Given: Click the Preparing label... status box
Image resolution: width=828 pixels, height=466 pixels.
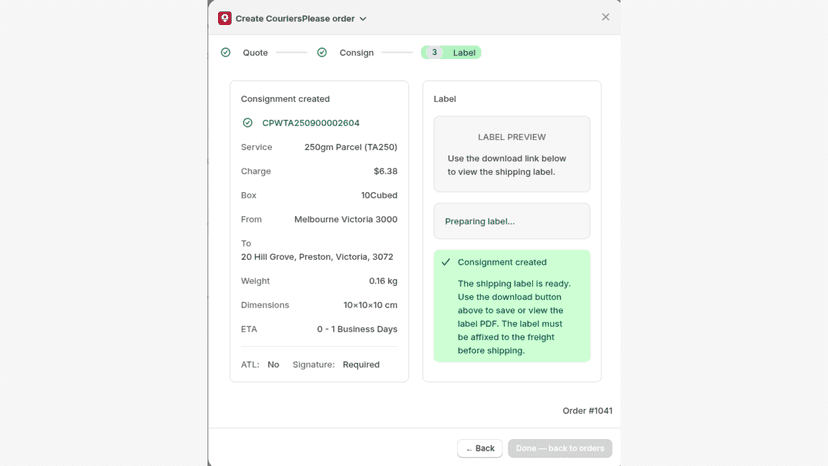Looking at the screenshot, I should 512,221.
